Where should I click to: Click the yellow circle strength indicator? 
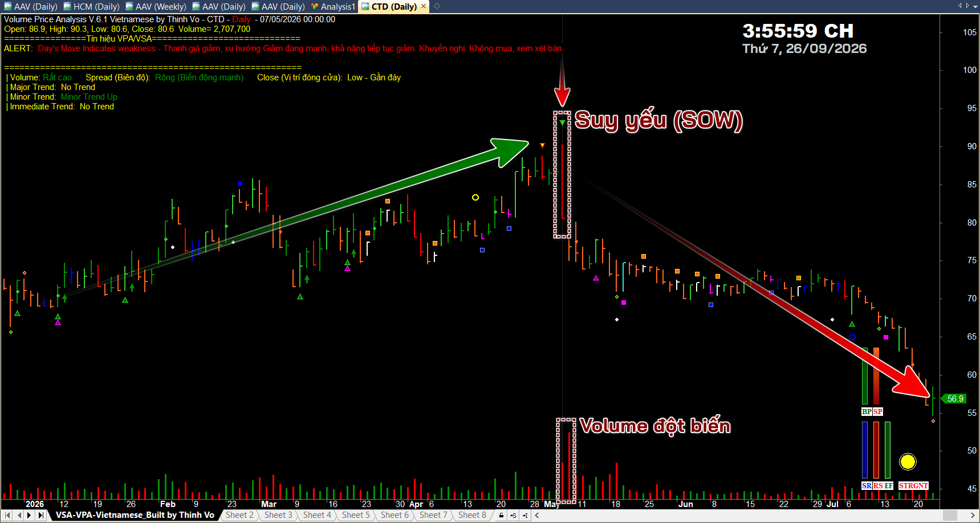click(908, 461)
